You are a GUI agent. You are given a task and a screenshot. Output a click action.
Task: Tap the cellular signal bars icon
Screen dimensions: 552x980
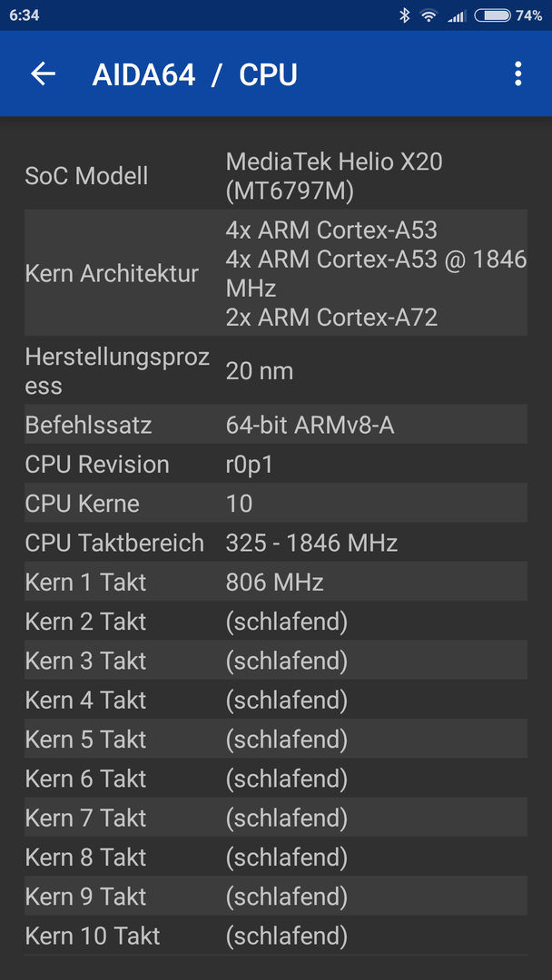[457, 16]
